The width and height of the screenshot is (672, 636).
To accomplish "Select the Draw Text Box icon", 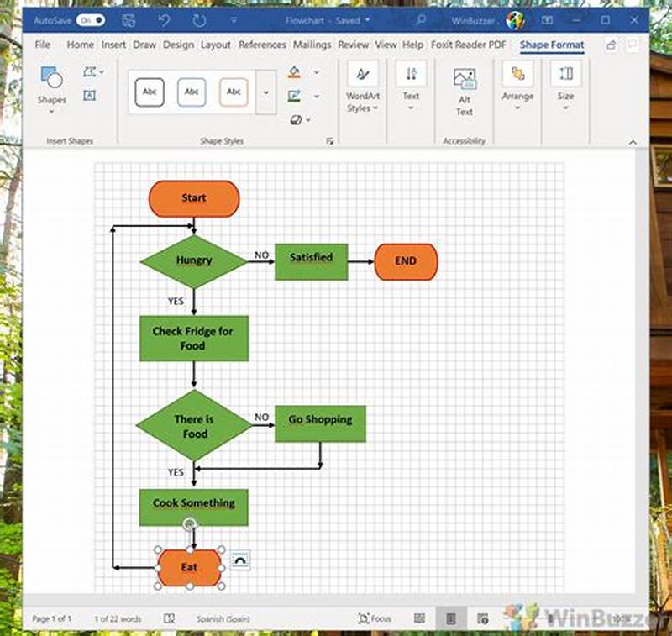I will (x=90, y=93).
